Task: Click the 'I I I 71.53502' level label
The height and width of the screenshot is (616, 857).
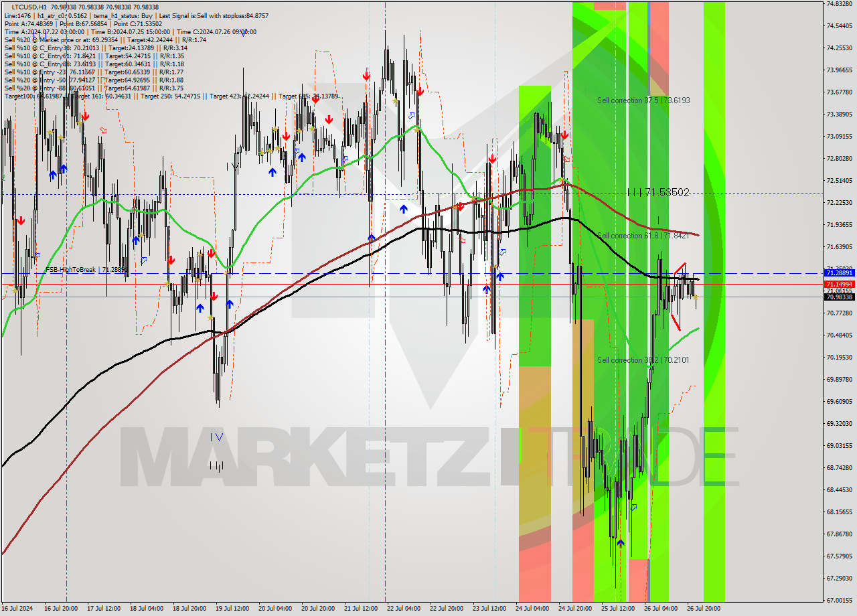Action: [658, 192]
